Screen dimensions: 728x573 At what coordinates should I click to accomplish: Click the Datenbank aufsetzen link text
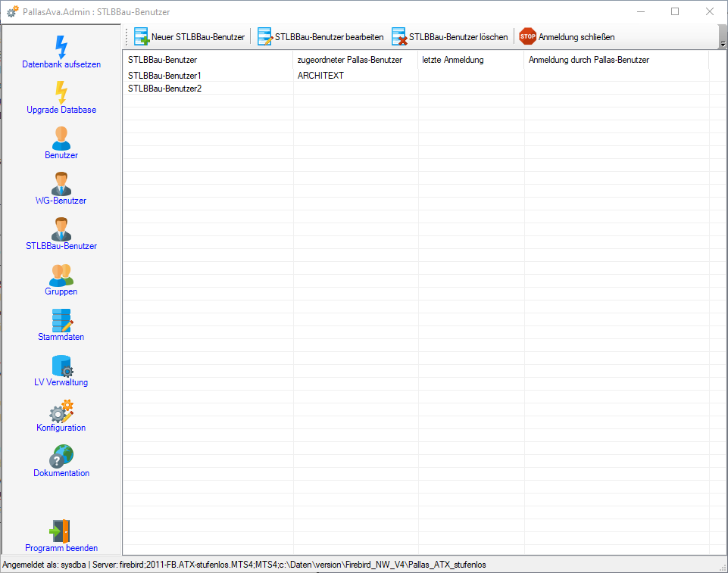61,64
